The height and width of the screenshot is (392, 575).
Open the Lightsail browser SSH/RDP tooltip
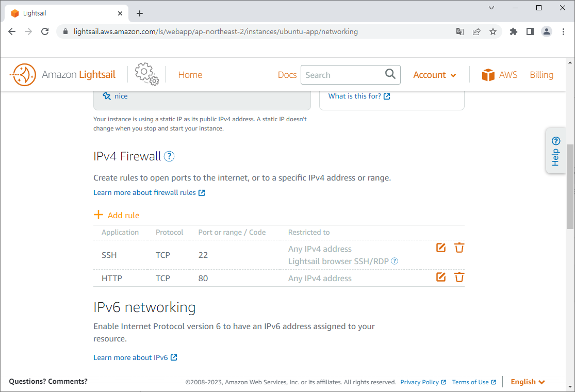[x=395, y=261]
